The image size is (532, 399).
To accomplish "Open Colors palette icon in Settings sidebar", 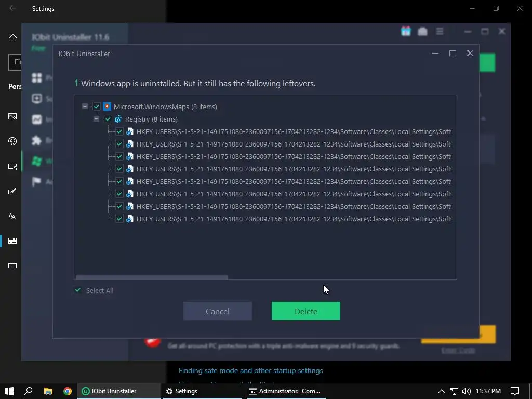I will point(12,141).
